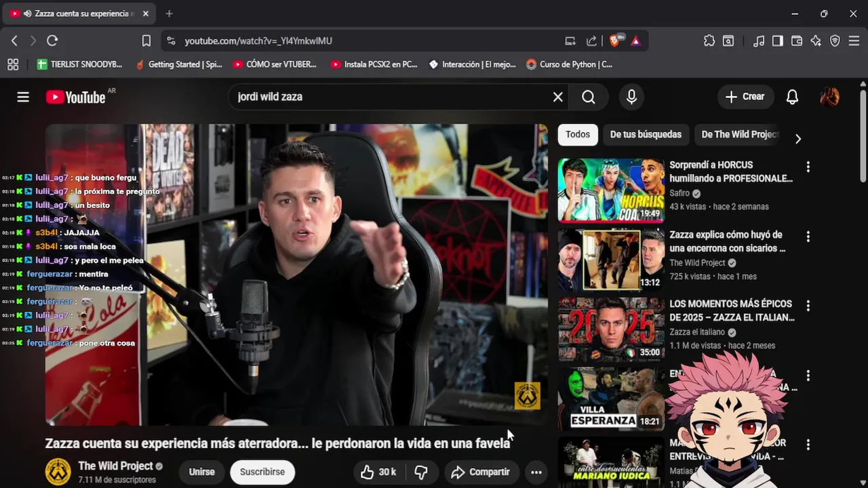Go back in browser
Screen dimensions: 868x488
14,41
